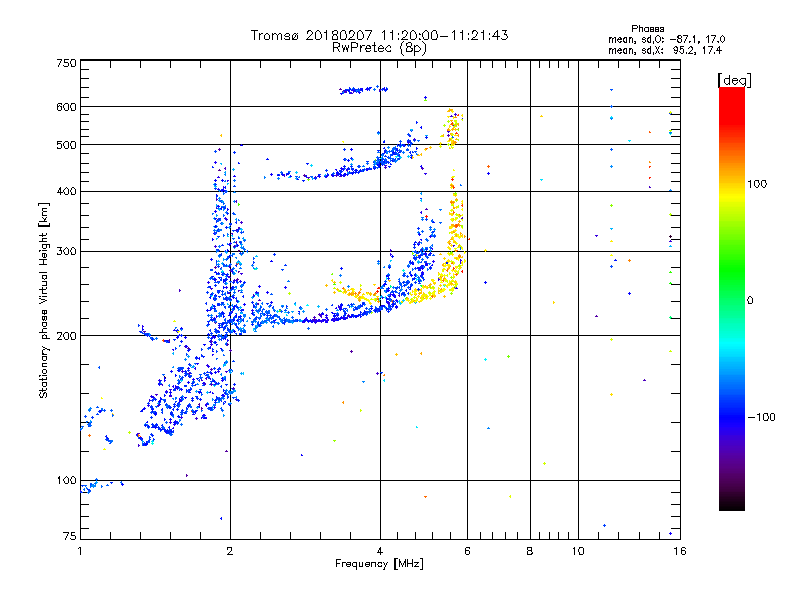This screenshot has height=600, width=800.
Task: Click the y-axis tick label '100'
Action: tap(66, 481)
